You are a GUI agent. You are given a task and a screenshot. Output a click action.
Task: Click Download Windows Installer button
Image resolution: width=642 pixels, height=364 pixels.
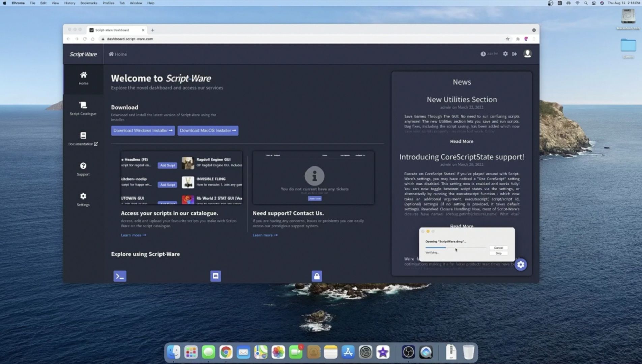point(143,131)
